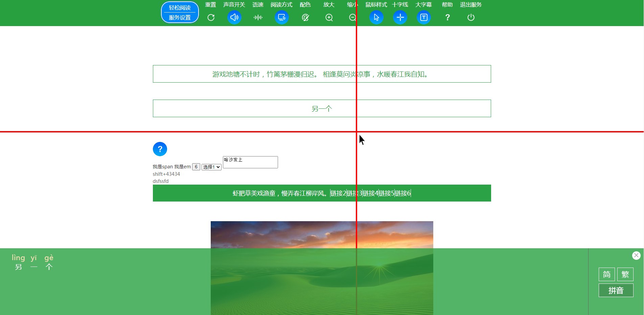
Task: Toggle the 拼音 pinyin button
Action: 616,290
